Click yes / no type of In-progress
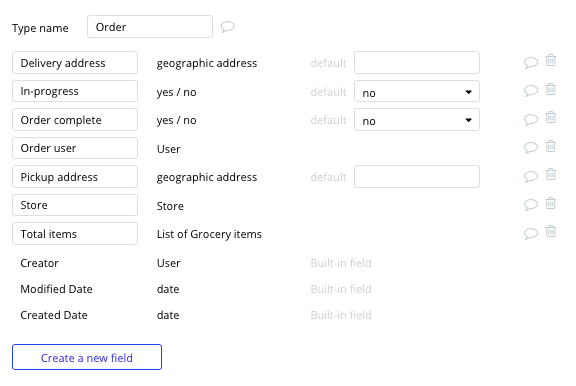The height and width of the screenshot is (386, 576). 176,92
